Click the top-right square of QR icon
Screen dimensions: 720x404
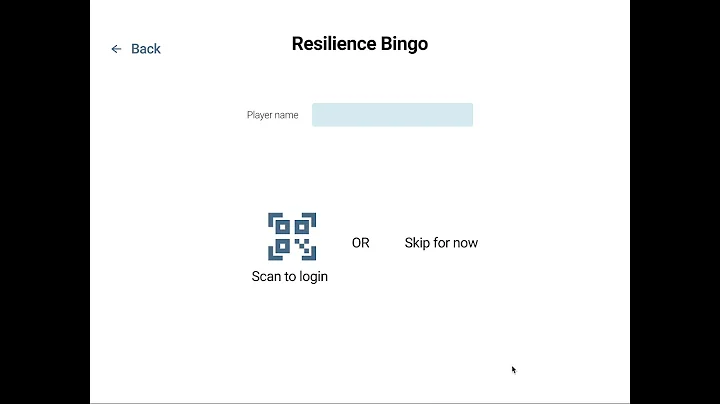tap(302, 226)
